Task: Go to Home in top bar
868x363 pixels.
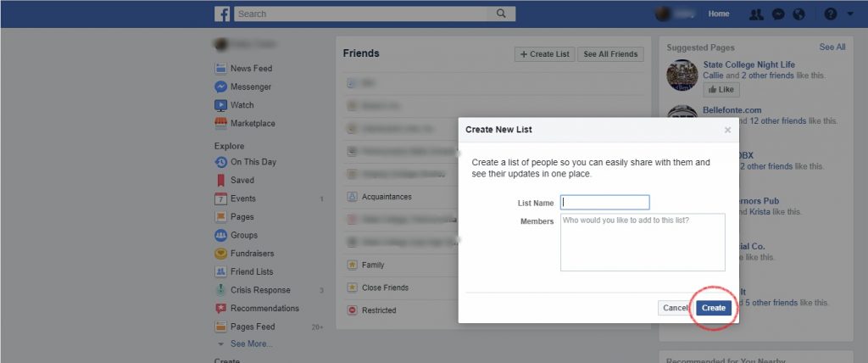Action: click(719, 14)
